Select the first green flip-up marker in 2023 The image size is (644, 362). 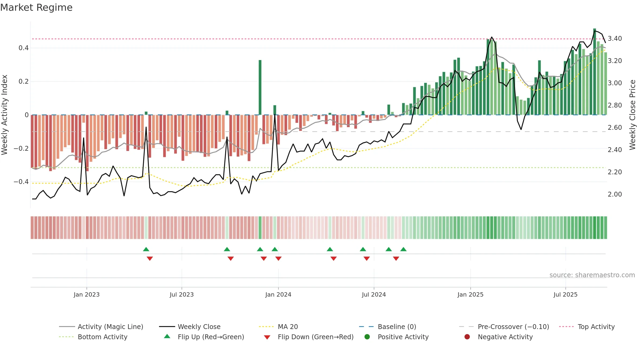tap(146, 249)
